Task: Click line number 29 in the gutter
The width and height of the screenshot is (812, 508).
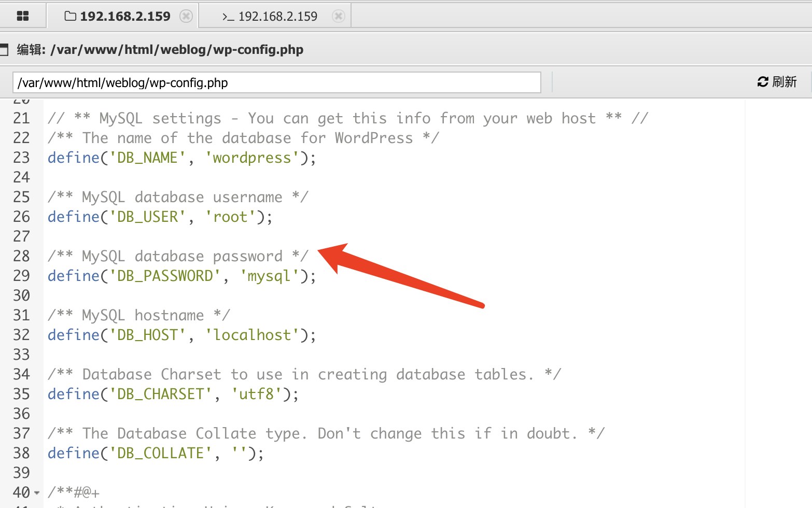Action: point(21,276)
